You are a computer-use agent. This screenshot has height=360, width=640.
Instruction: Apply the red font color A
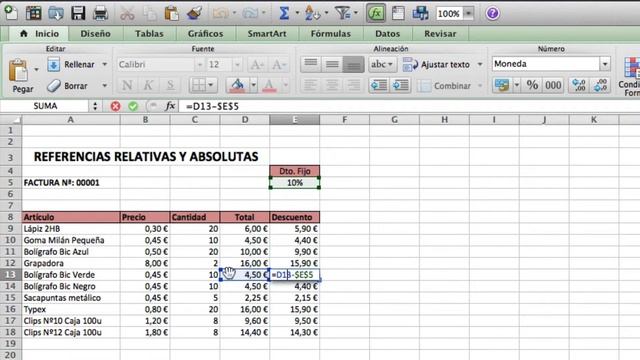pos(269,85)
